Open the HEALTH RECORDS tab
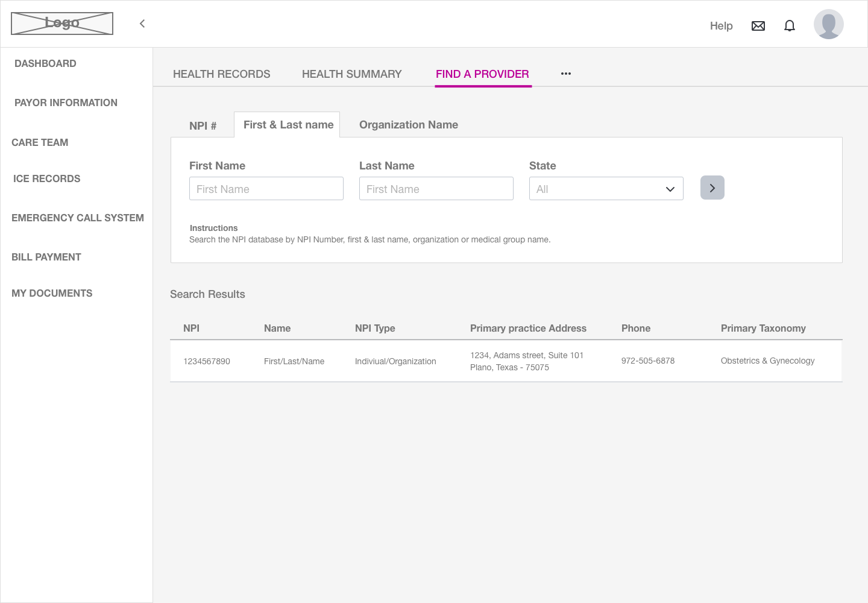Image resolution: width=868 pixels, height=603 pixels. tap(221, 74)
